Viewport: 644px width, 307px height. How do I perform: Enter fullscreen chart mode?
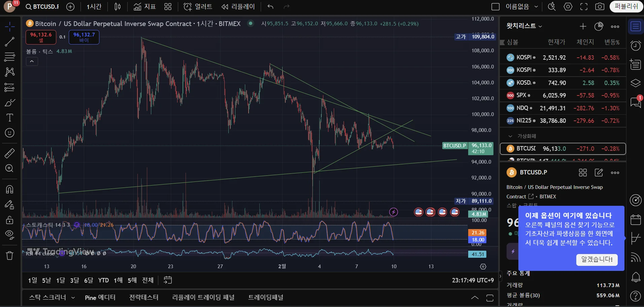[x=584, y=7]
